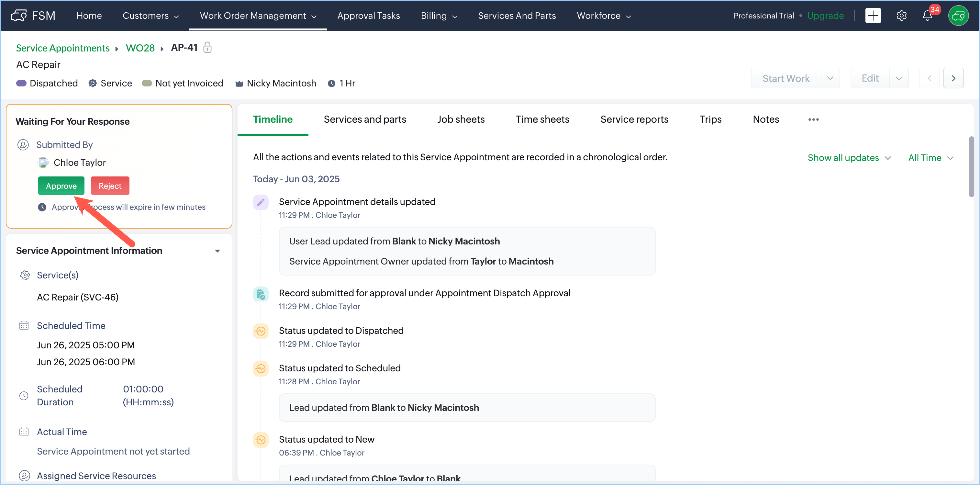
Task: Click the user profile avatar icon
Action: tap(958, 16)
